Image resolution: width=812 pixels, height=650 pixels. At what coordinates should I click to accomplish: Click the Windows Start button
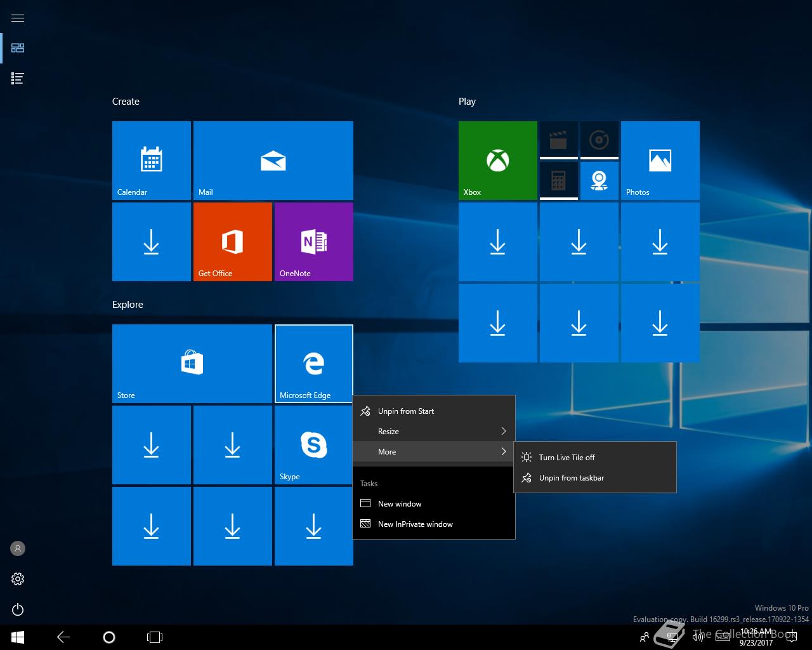pyautogui.click(x=18, y=637)
